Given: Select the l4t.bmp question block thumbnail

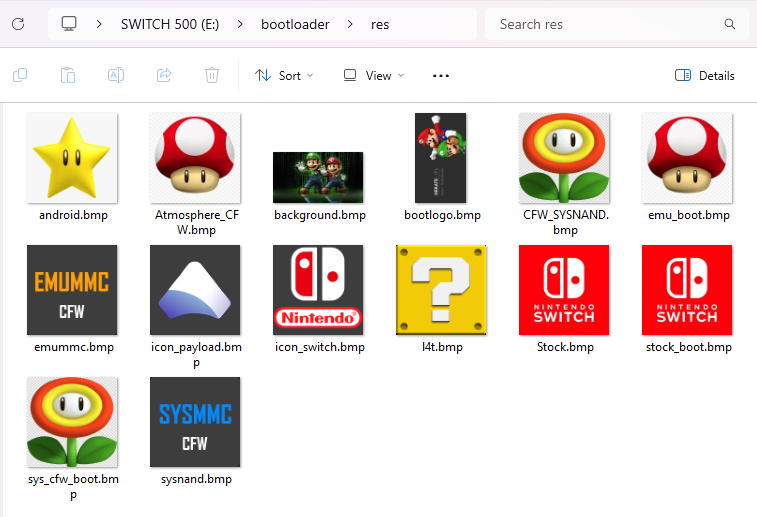Looking at the screenshot, I should point(441,290).
